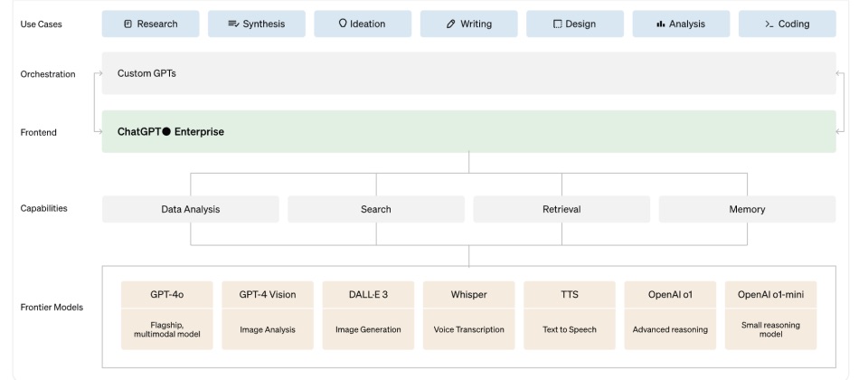Viewport: 868px width, 380px height.
Task: Select the Memory capability box
Action: 748,209
